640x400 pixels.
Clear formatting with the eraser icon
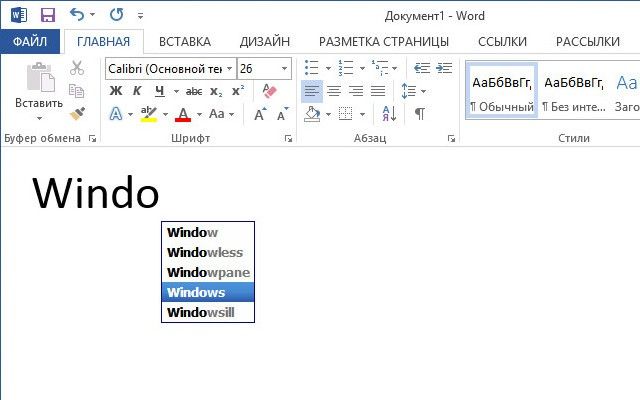(x=268, y=91)
